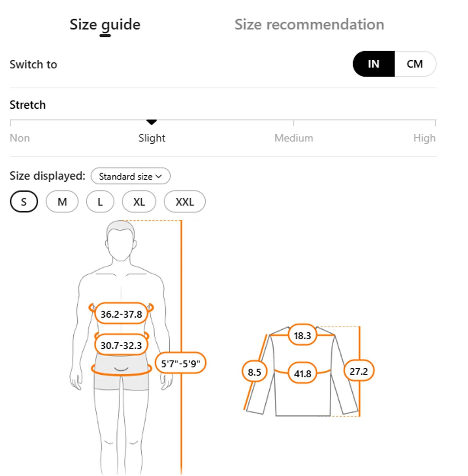Select the XXL size
This screenshot has width=468, height=476.
(185, 202)
